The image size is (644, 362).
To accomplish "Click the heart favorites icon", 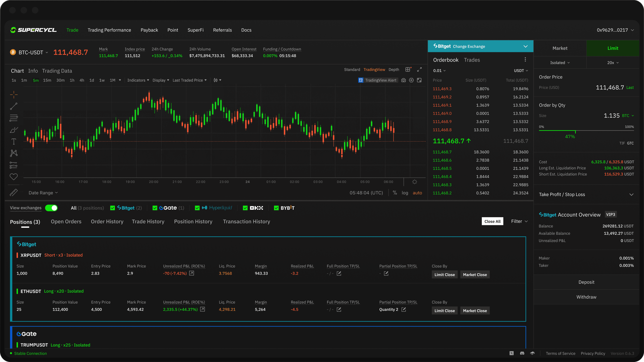I will pyautogui.click(x=14, y=177).
